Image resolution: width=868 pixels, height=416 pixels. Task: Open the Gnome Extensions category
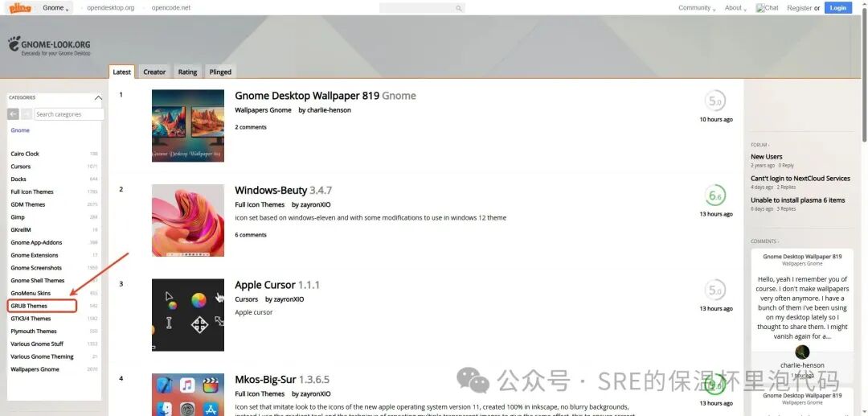(x=35, y=255)
